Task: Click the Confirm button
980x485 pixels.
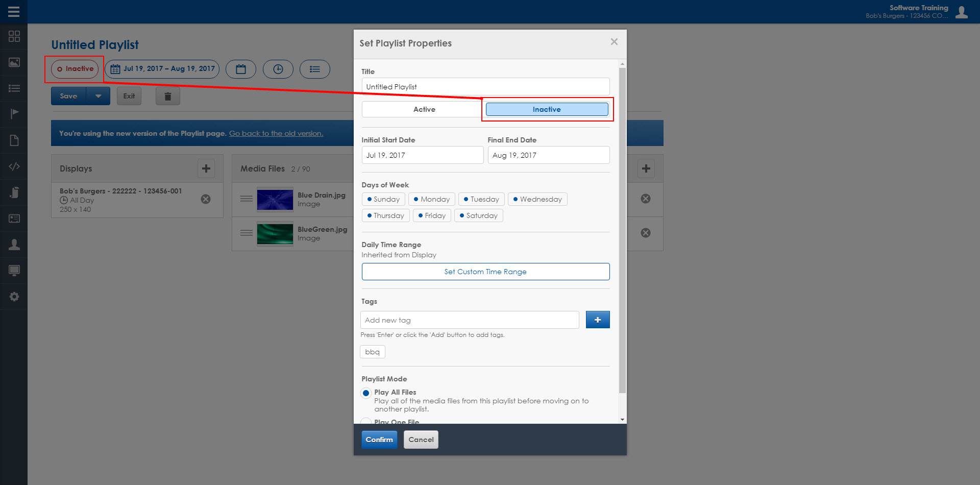Action: (379, 440)
